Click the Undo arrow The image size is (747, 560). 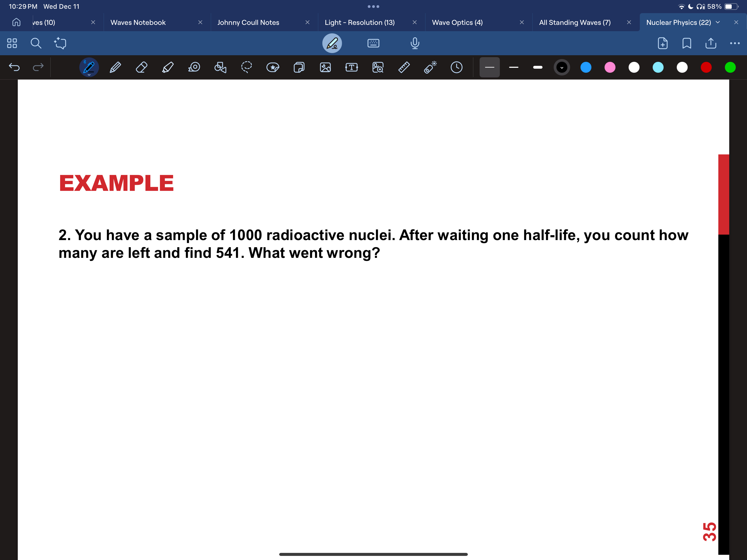pos(14,68)
